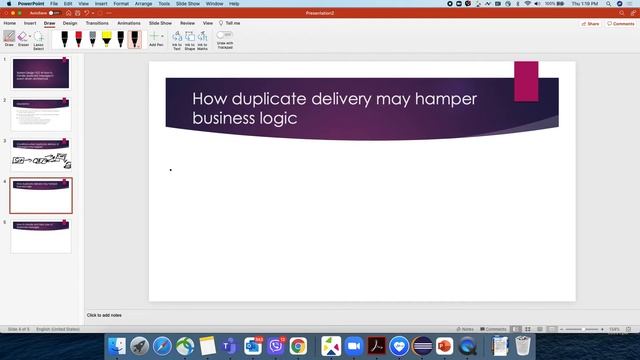Image resolution: width=640 pixels, height=360 pixels.
Task: Select slide 1 thumbnail
Action: click(x=41, y=73)
